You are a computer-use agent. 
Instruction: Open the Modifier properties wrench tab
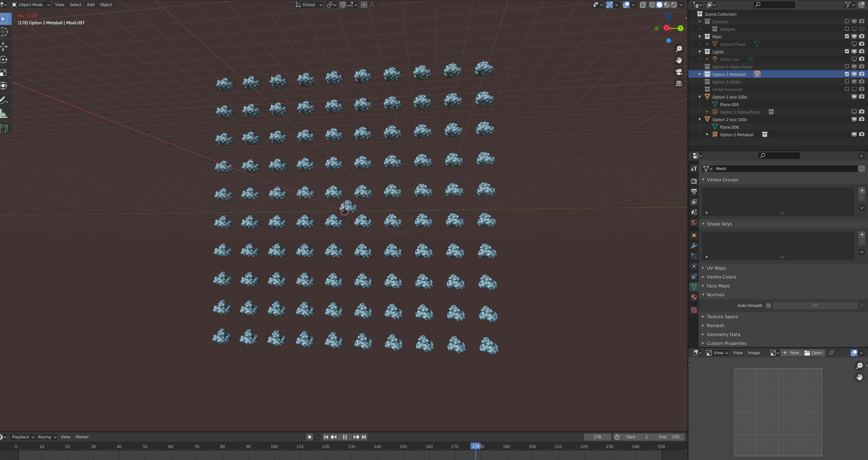coord(694,246)
